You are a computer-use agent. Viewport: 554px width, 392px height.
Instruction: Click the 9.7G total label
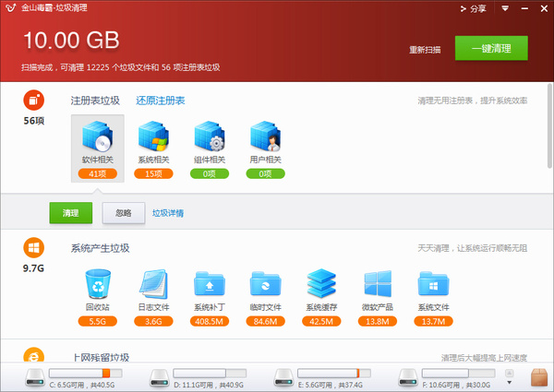point(33,268)
